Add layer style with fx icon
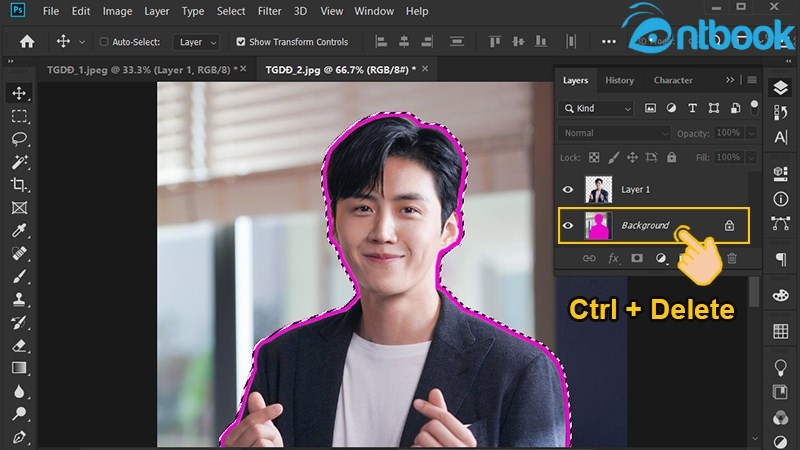 click(613, 259)
